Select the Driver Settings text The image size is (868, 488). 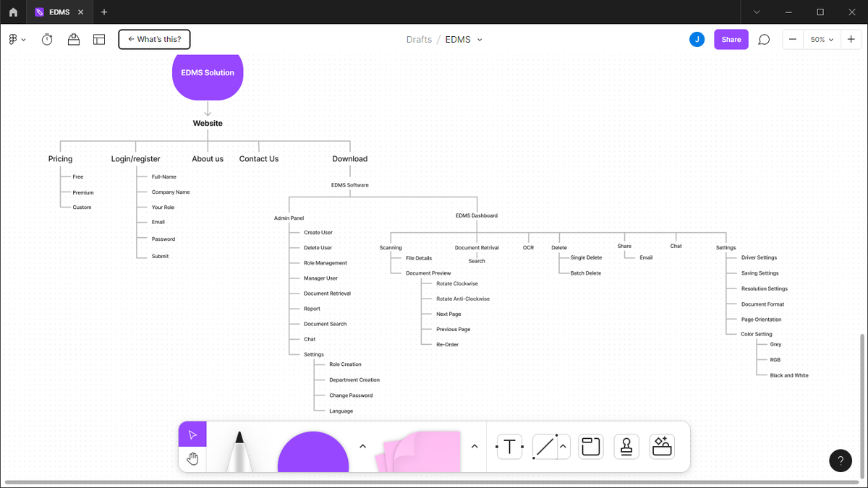pos(759,257)
